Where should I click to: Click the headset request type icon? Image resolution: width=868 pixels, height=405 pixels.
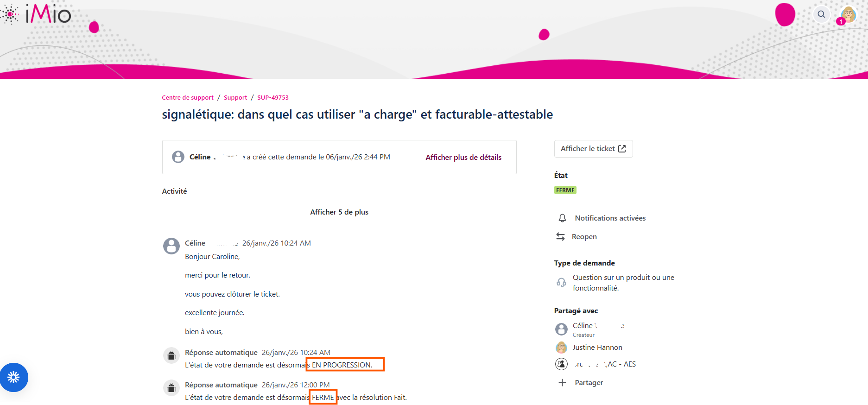click(561, 283)
